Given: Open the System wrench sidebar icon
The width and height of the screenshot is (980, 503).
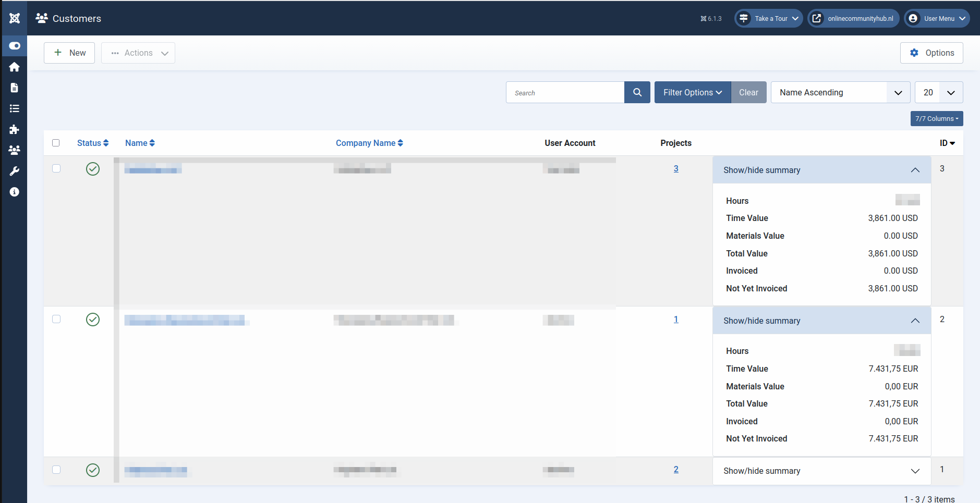Looking at the screenshot, I should (x=15, y=171).
